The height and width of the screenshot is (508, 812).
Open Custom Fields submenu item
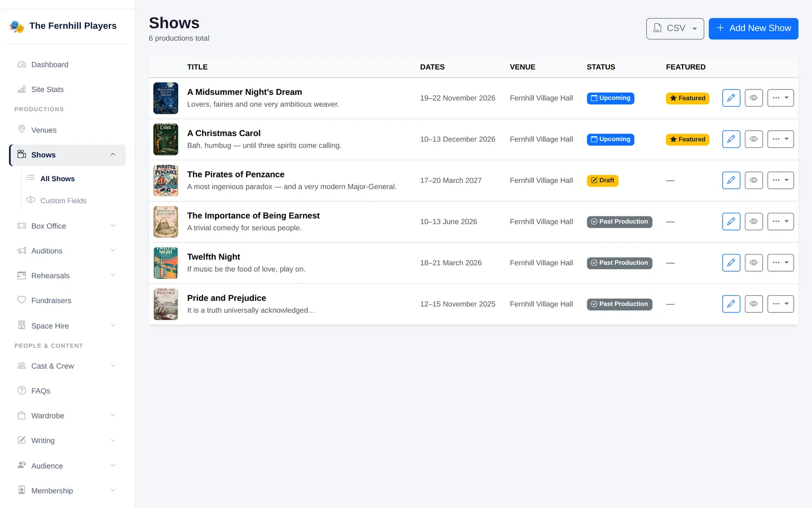(x=63, y=201)
